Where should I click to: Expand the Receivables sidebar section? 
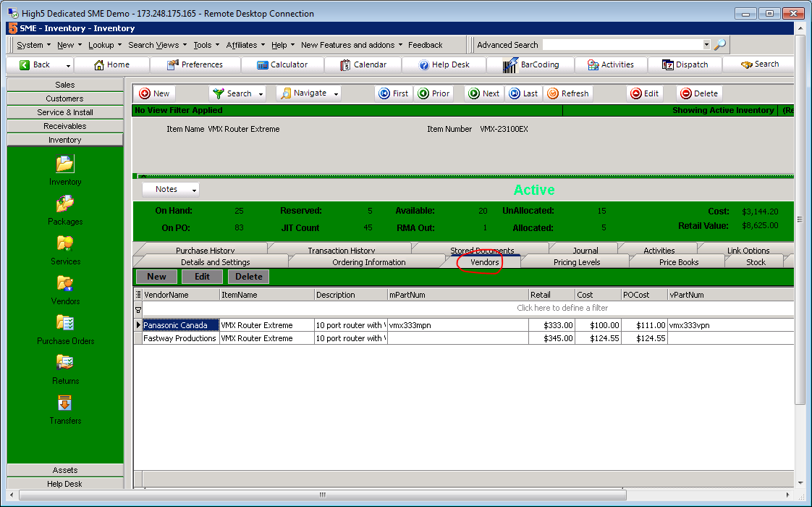(65, 126)
